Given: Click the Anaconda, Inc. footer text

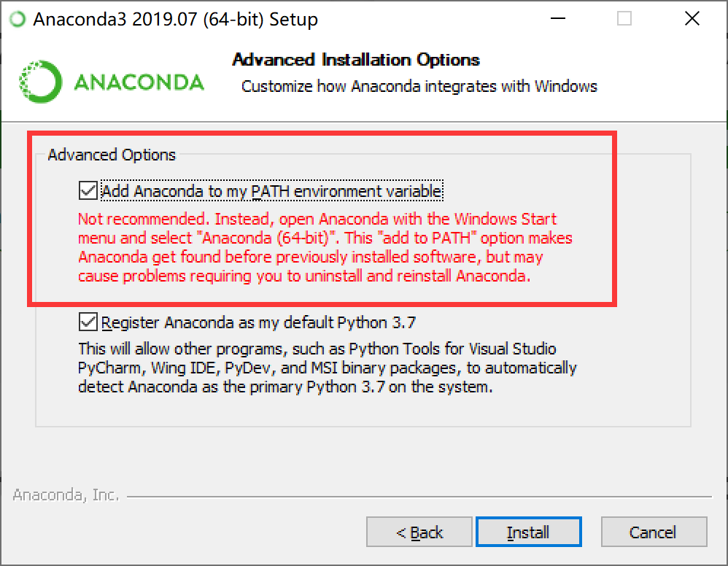Looking at the screenshot, I should [x=65, y=494].
